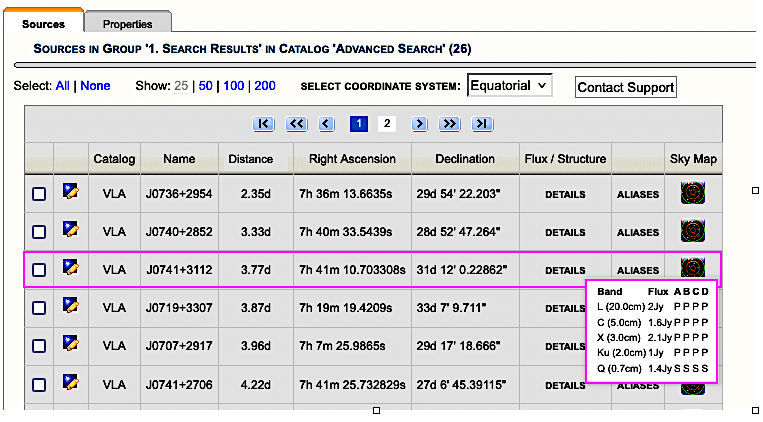This screenshot has width=763, height=422.
Task: Open the coordinate system Equatorial dropdown
Action: 510,85
